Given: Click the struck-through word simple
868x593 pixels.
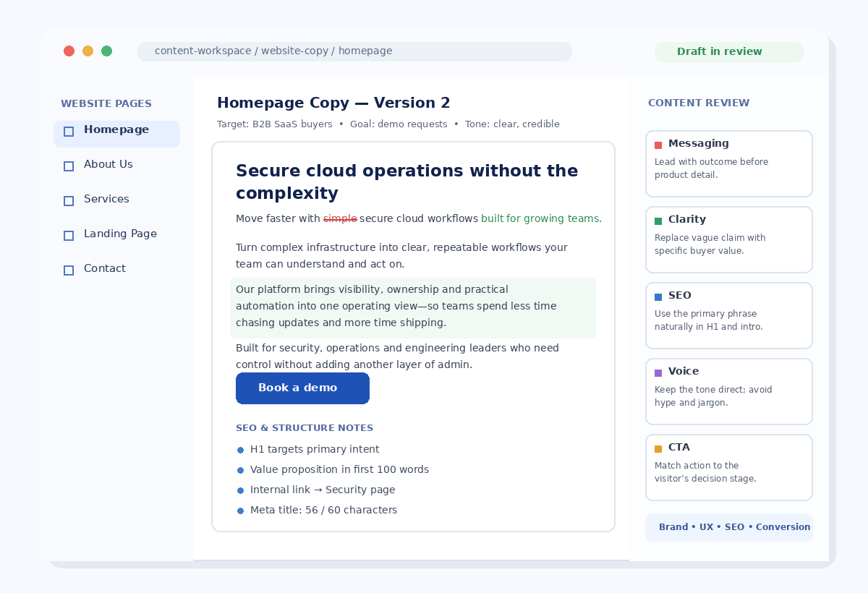Looking at the screenshot, I should (x=340, y=219).
